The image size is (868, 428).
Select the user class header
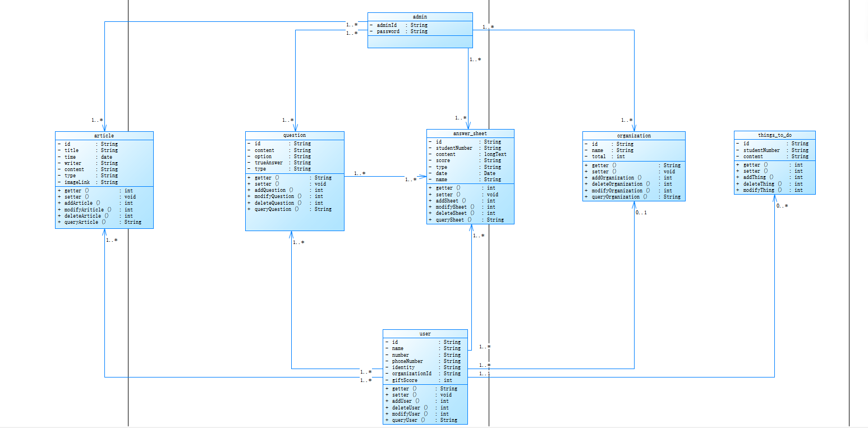425,334
